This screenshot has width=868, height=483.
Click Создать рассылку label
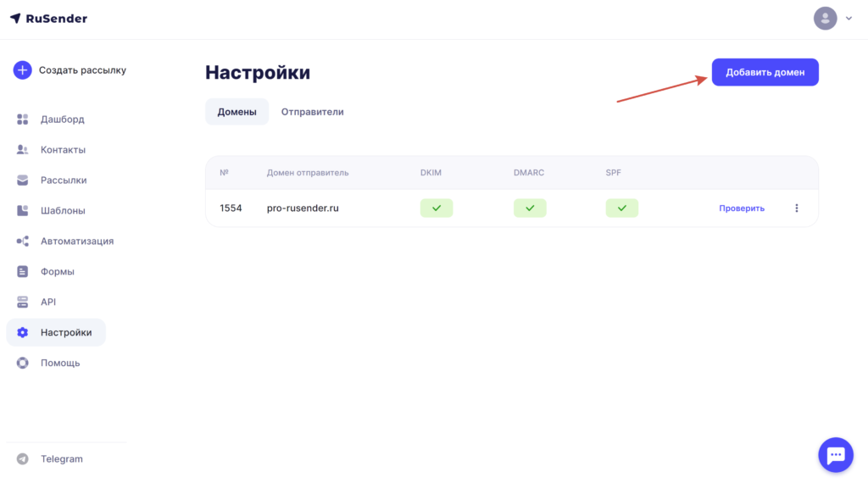[x=82, y=70]
